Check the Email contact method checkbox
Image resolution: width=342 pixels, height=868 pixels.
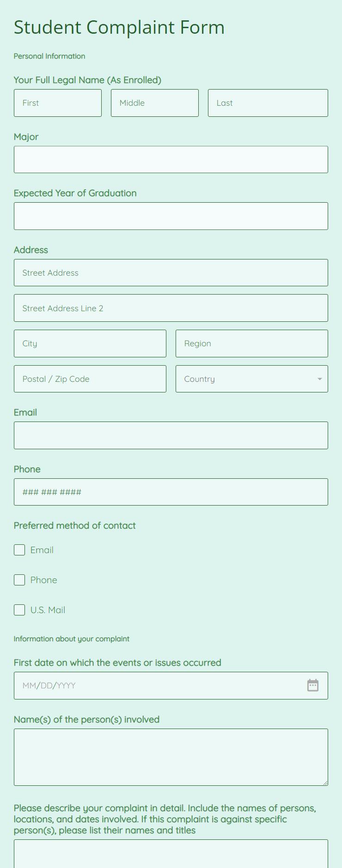[19, 550]
